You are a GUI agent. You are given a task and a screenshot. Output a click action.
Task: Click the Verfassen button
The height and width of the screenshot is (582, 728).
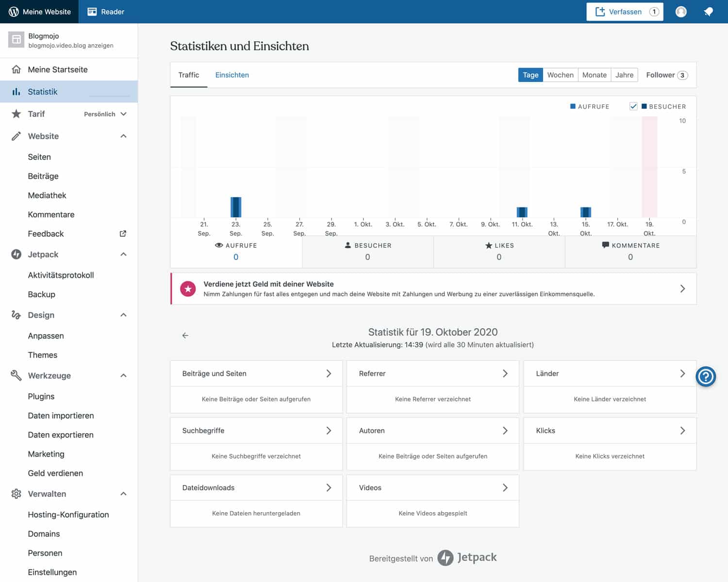(625, 12)
